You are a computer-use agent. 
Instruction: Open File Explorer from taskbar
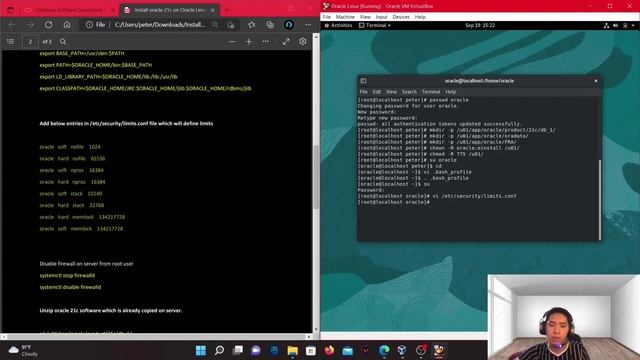[292, 350]
